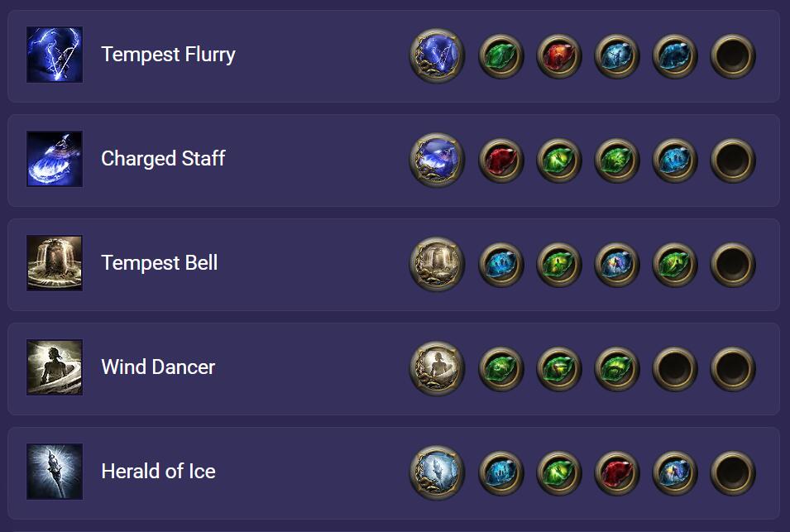The height and width of the screenshot is (532, 790).
Task: Click the Tempest Bell round main gem socket
Action: (x=437, y=264)
